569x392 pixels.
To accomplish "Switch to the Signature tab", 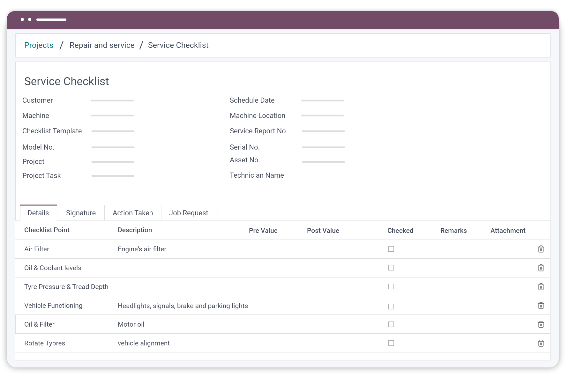I will [x=80, y=213].
